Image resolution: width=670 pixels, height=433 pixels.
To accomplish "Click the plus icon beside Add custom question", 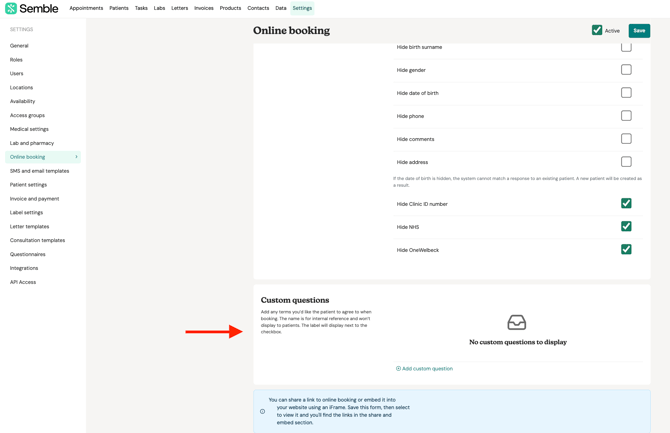I will click(398, 369).
